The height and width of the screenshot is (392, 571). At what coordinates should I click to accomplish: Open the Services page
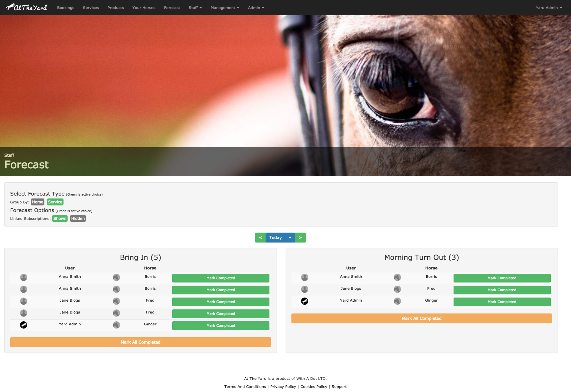click(91, 8)
